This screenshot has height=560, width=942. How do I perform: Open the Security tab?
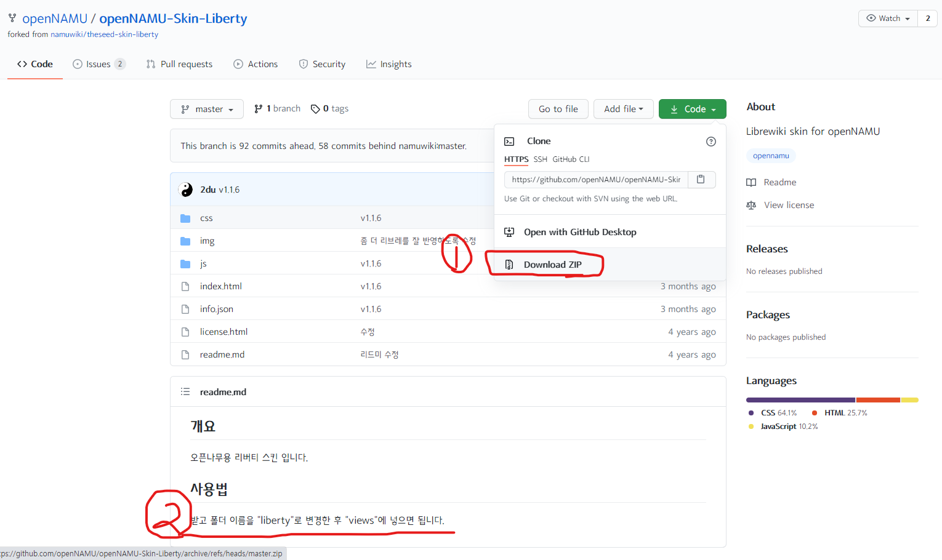322,64
